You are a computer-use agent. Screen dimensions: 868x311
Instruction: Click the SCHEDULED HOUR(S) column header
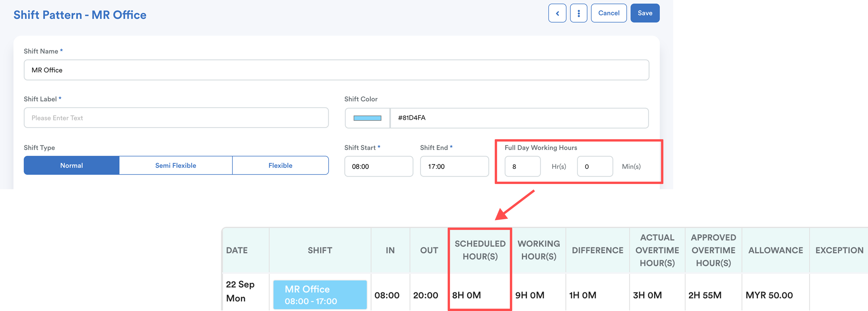pyautogui.click(x=480, y=250)
